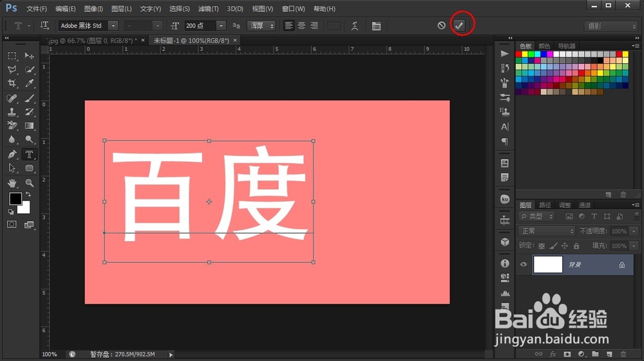Image resolution: width=644 pixels, height=361 pixels.
Task: Toggle 背景 layer visibility eye
Action: click(524, 264)
